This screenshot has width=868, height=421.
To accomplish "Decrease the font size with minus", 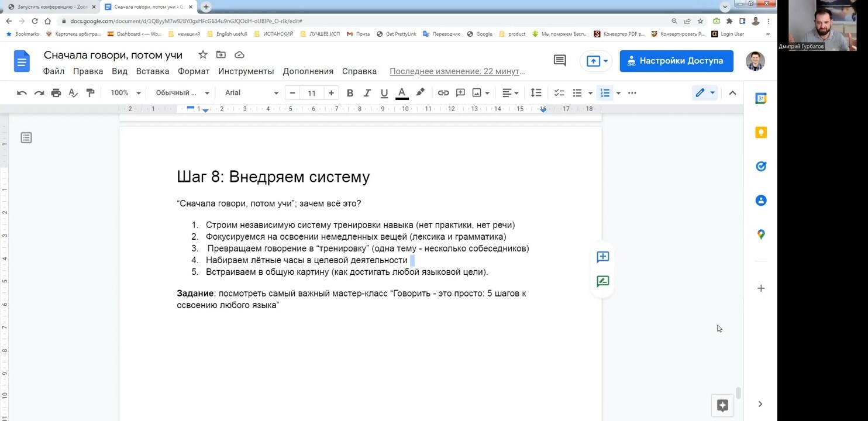I will tap(292, 93).
